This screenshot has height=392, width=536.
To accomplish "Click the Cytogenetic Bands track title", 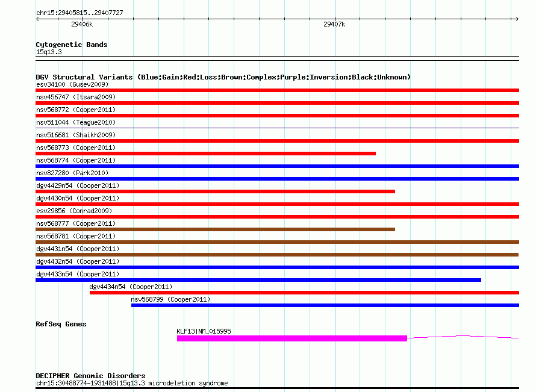I will click(x=72, y=45).
